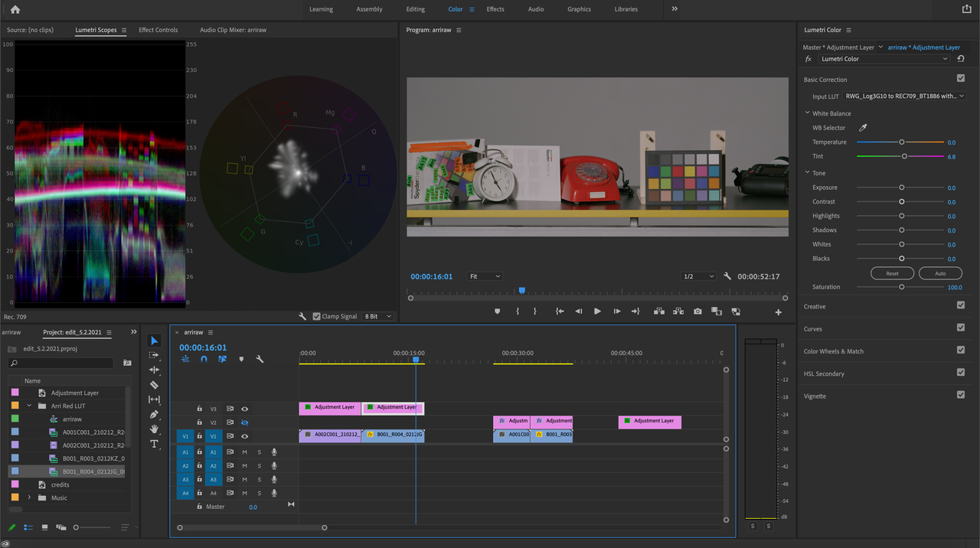
Task: Open the 1/2 playback resolution dropdown
Action: [x=697, y=276]
